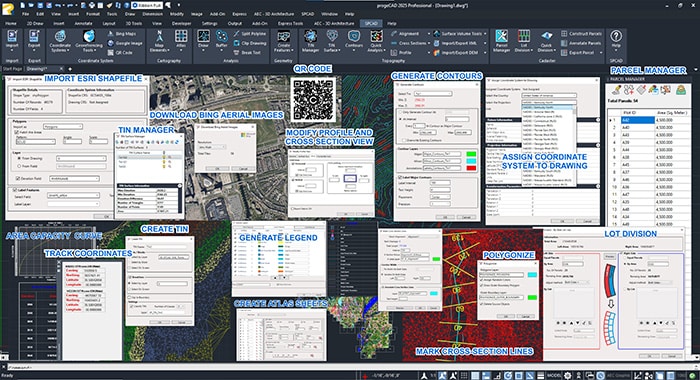Open the TIN Manager tool
The image size is (700, 380).
[x=310, y=41]
